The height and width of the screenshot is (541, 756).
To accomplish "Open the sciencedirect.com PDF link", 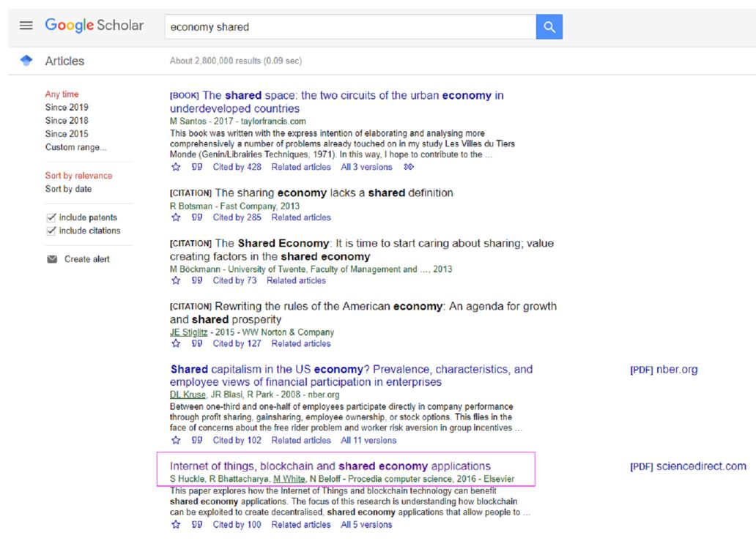I will 689,467.
